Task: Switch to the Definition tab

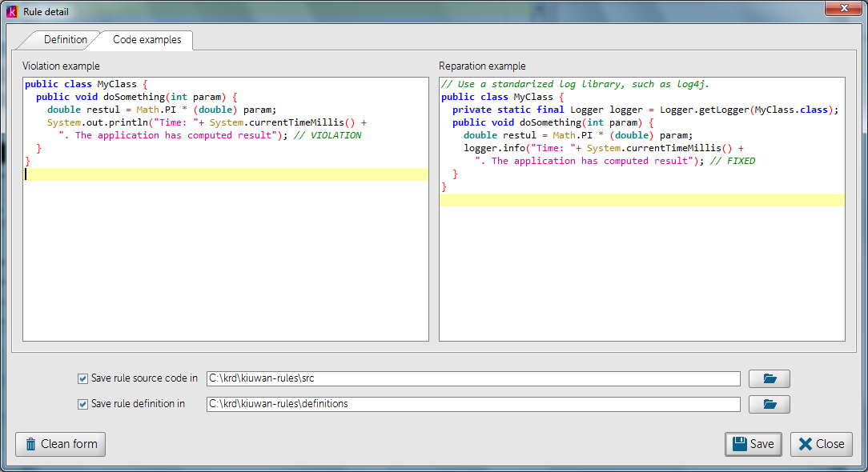Action: (x=66, y=39)
